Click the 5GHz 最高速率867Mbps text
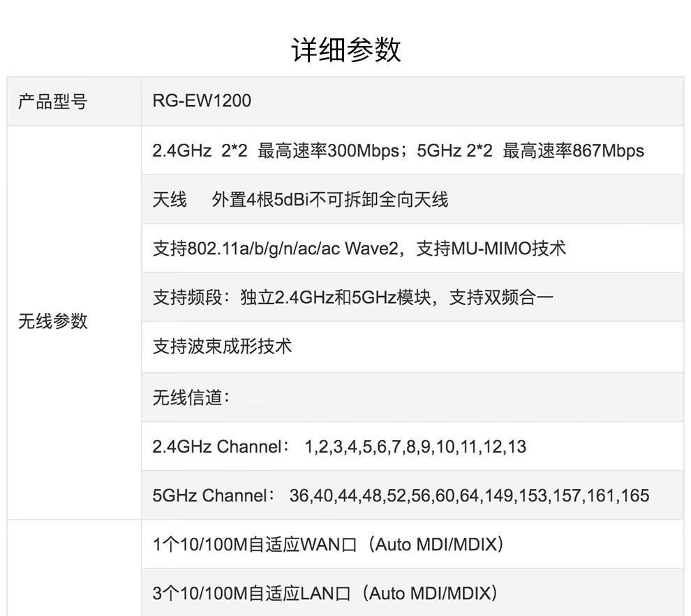 point(530,151)
